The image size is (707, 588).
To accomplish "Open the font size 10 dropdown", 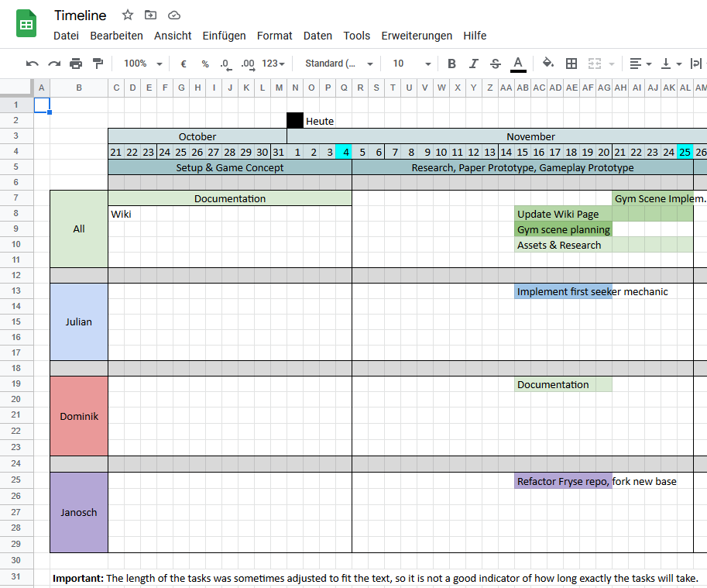I will (x=410, y=64).
